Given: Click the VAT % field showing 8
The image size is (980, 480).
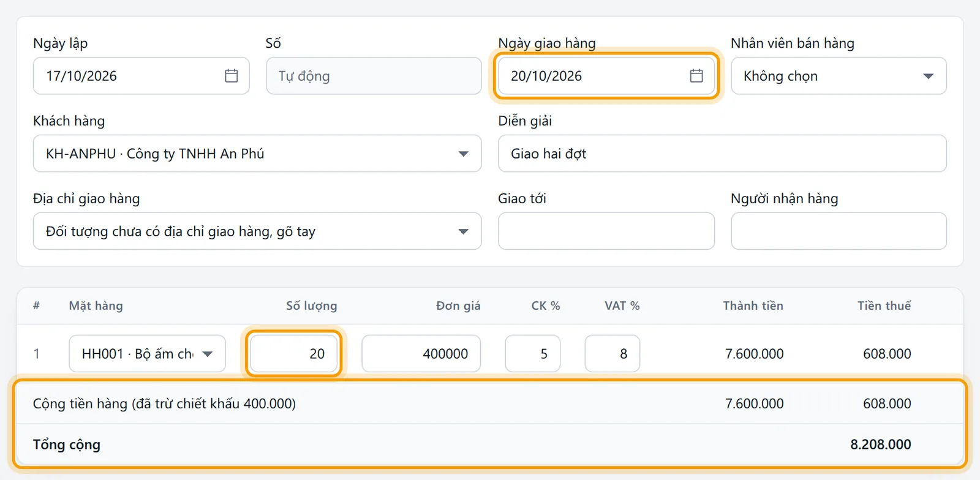Looking at the screenshot, I should coord(612,354).
